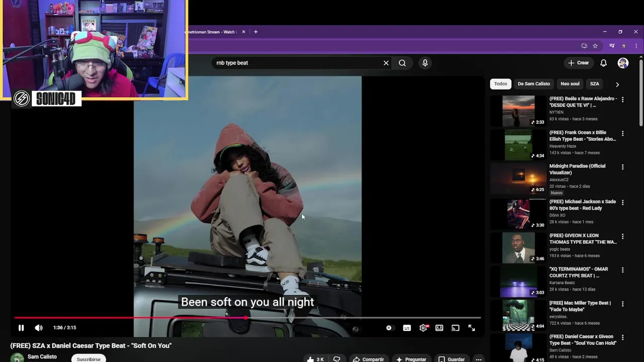The width and height of the screenshot is (644, 362).
Task: Enter fullscreen mode in the player
Action: click(471, 328)
